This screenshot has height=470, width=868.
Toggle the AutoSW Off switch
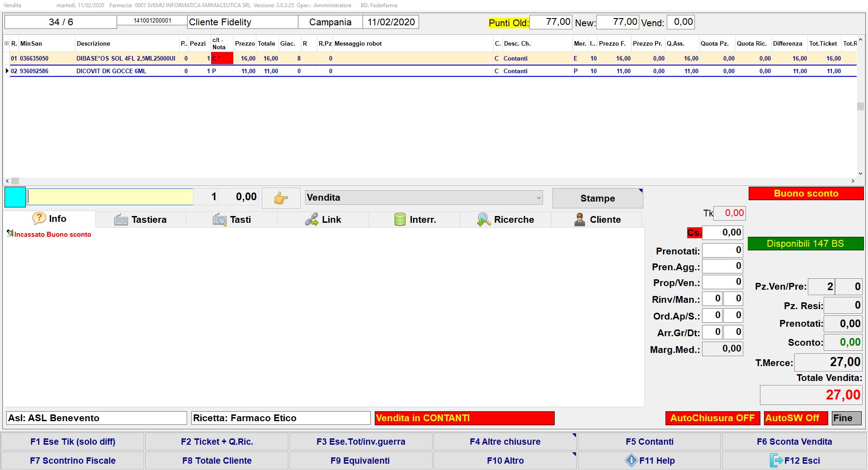(795, 418)
